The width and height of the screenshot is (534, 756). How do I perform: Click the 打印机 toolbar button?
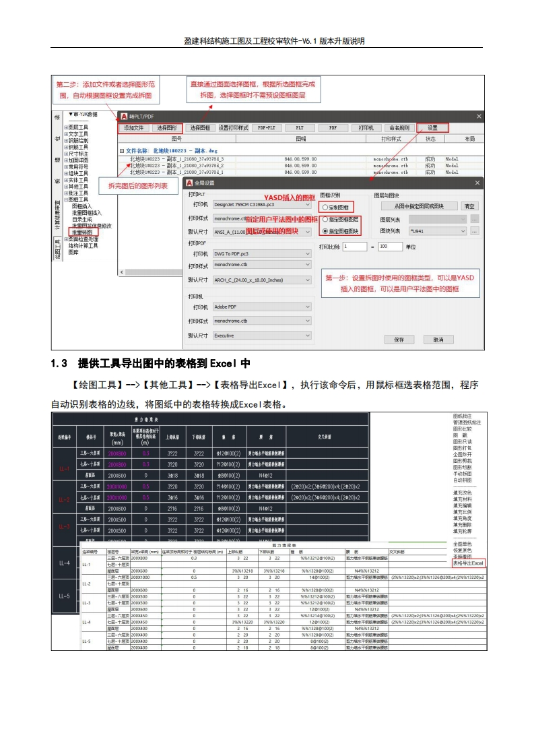coord(366,128)
